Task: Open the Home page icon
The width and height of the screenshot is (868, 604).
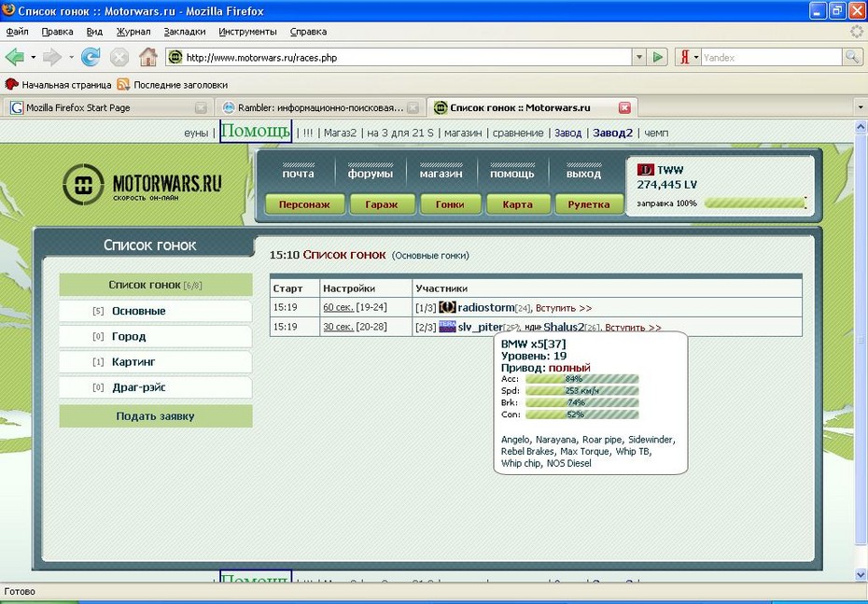Action: [147, 57]
